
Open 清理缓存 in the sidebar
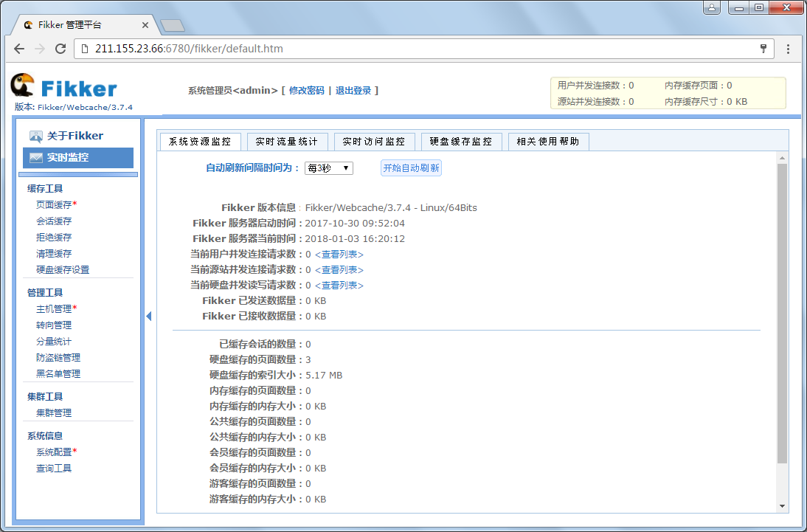[54, 253]
